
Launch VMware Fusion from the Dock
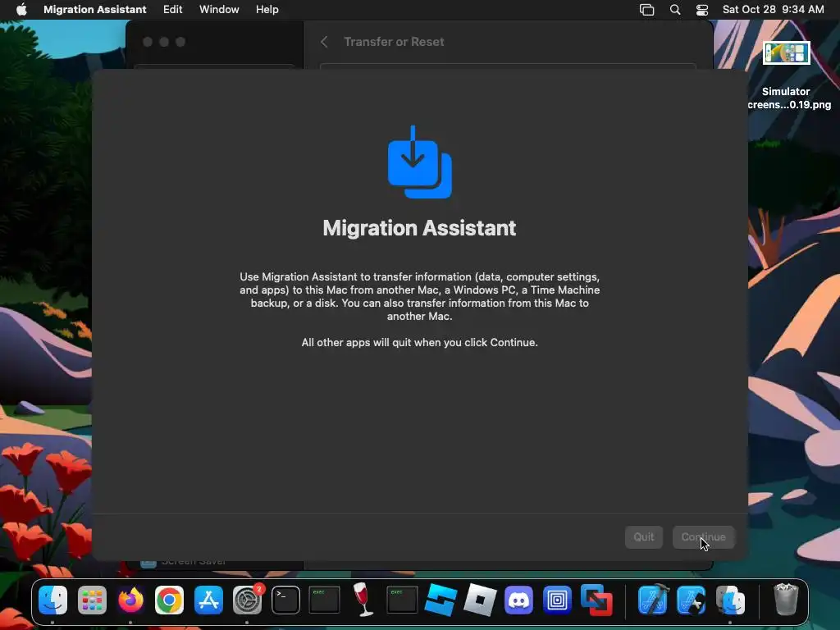coord(596,600)
